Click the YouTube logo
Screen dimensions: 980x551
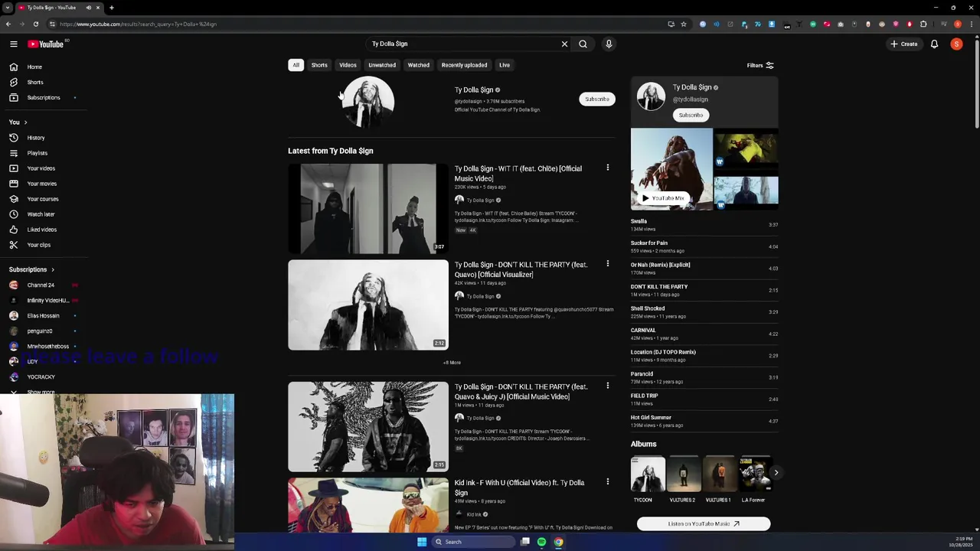click(x=46, y=44)
